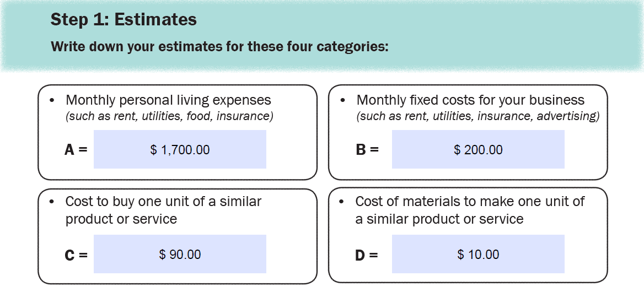Click the field D input showing $10.00

tap(478, 255)
